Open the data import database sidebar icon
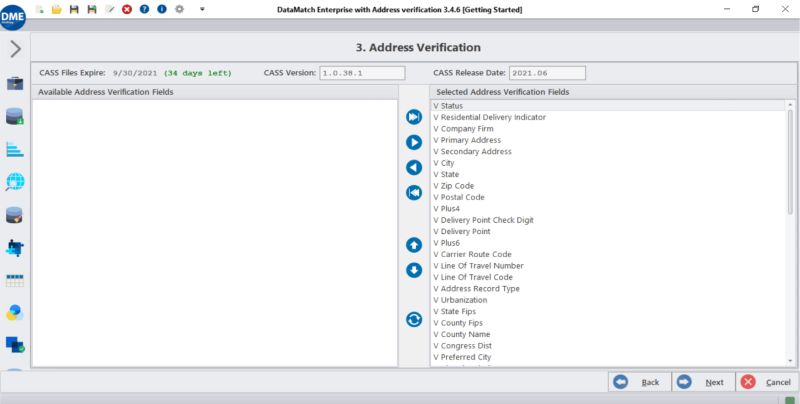800x404 pixels. (15, 116)
